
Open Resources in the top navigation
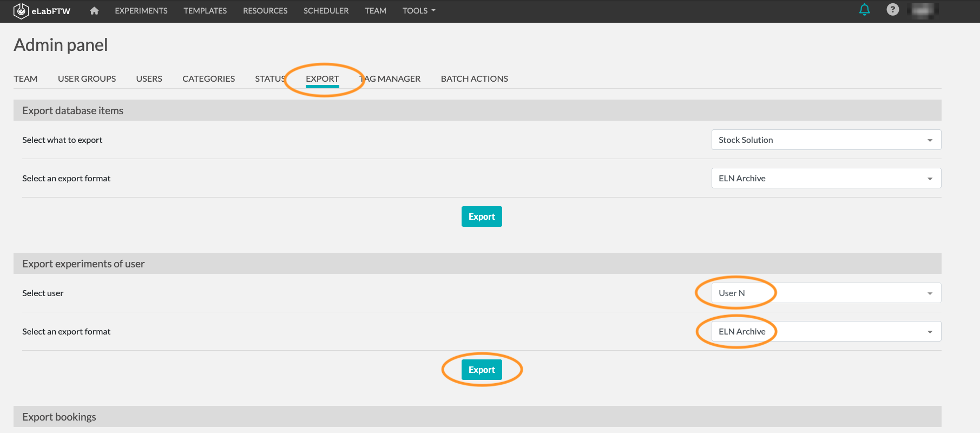pyautogui.click(x=265, y=11)
